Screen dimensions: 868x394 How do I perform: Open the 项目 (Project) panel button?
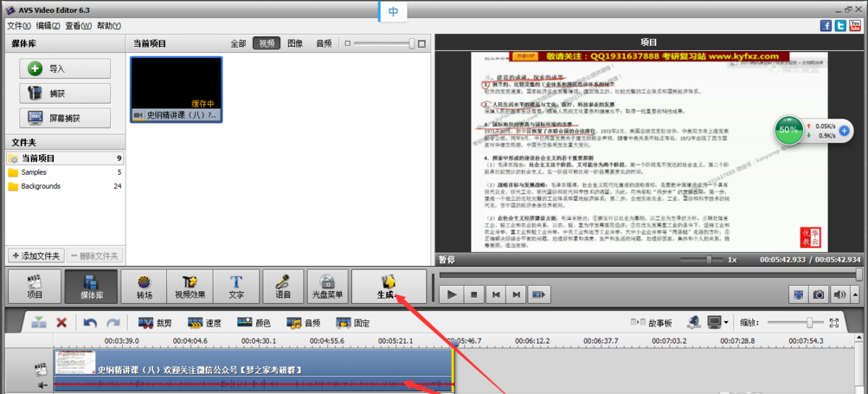coord(35,287)
